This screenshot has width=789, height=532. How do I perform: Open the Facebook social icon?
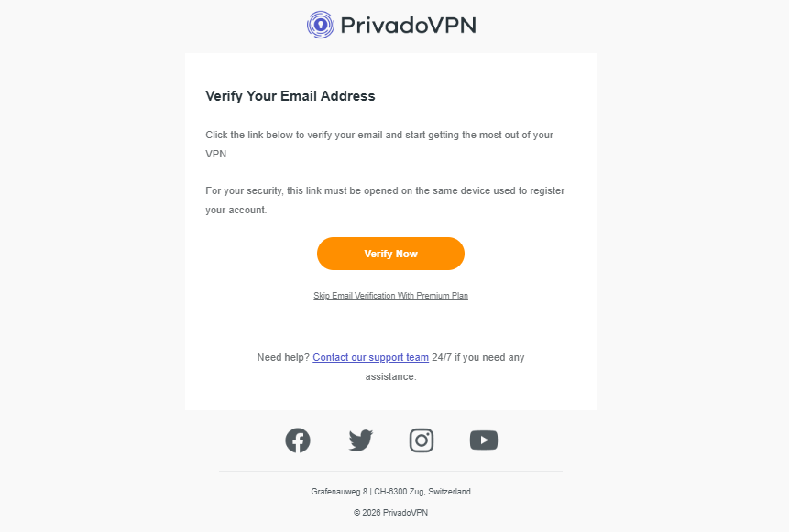[x=298, y=440]
